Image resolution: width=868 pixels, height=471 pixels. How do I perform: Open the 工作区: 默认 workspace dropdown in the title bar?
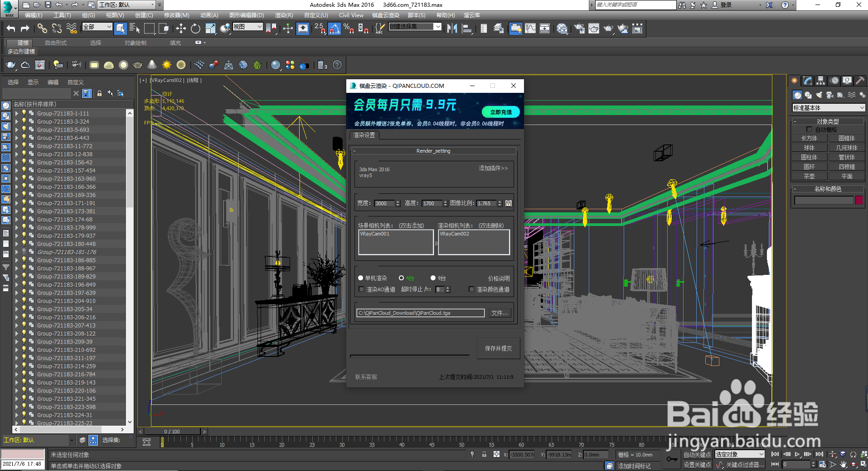126,5
